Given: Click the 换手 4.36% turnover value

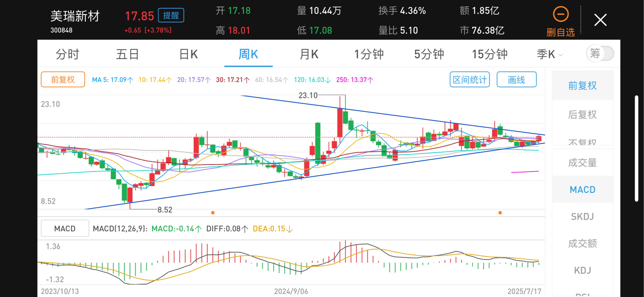Looking at the screenshot, I should (402, 11).
